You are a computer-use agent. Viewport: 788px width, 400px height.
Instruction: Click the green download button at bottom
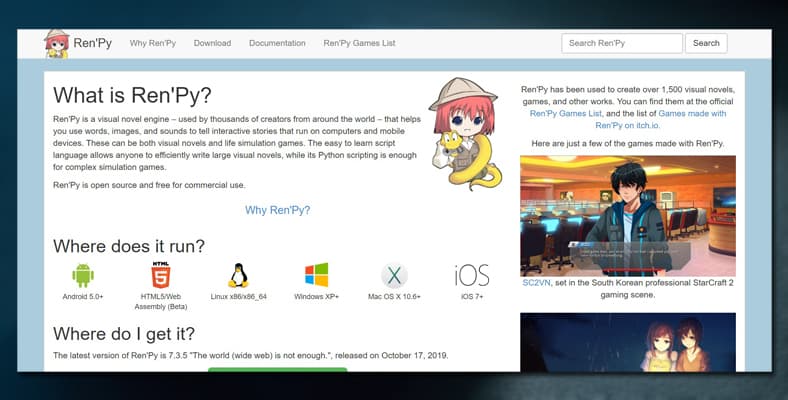(277, 370)
